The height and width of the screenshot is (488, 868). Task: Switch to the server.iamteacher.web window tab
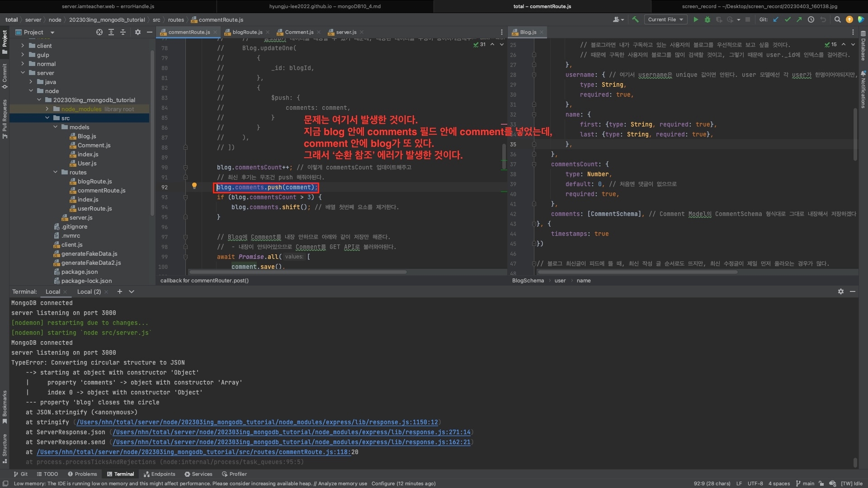(x=108, y=6)
